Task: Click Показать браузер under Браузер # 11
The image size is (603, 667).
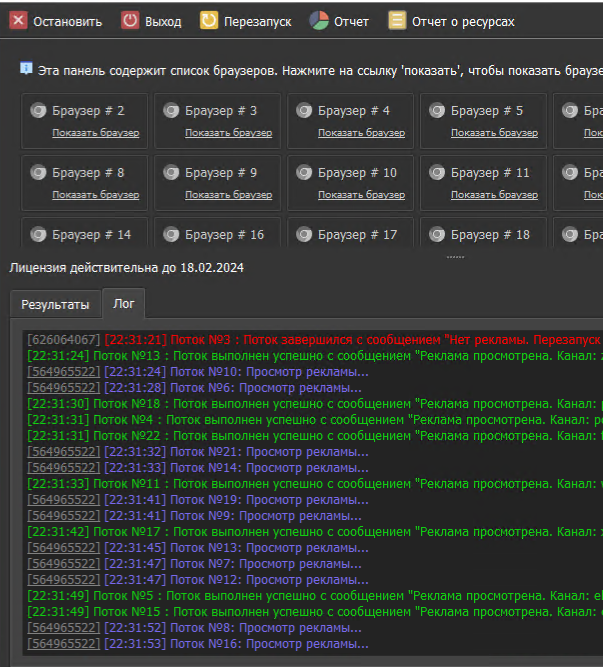Action: [494, 195]
